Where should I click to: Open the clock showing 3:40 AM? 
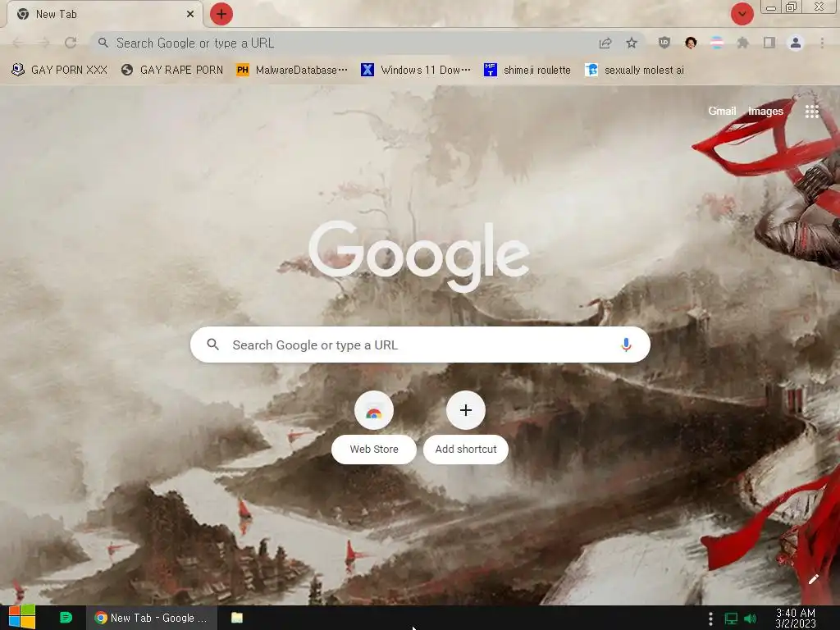796,618
